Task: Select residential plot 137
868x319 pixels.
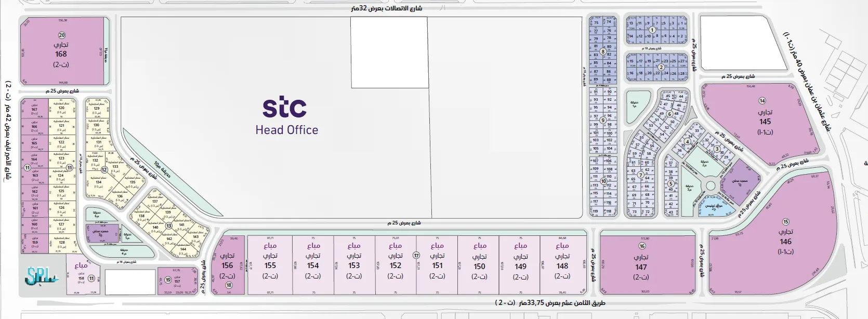Action: [155, 201]
